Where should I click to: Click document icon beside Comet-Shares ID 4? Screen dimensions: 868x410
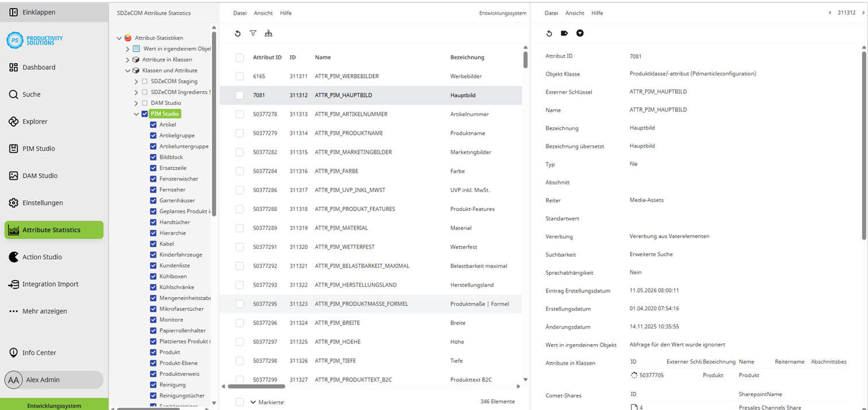point(634,408)
